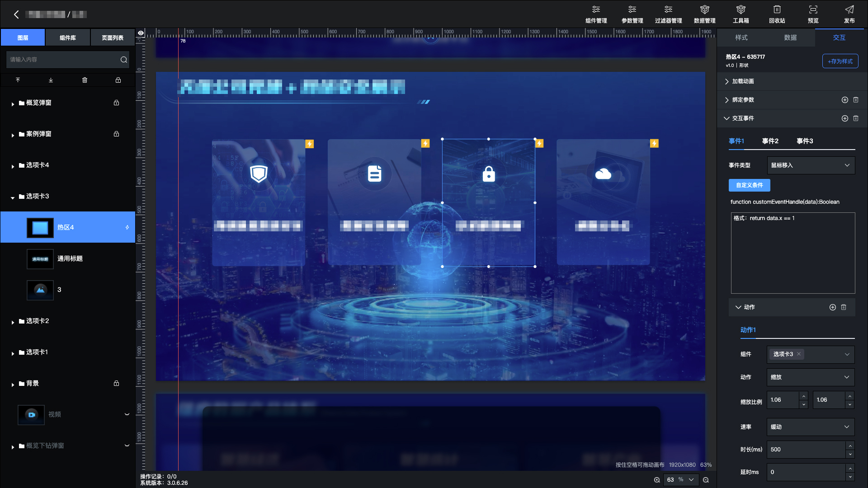
Task: Increase first 缩放比例 value
Action: click(x=803, y=396)
